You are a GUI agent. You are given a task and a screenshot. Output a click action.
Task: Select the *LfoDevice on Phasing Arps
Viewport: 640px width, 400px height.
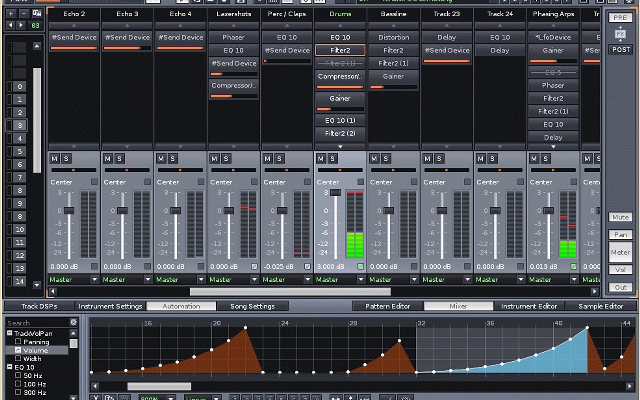[x=553, y=37]
